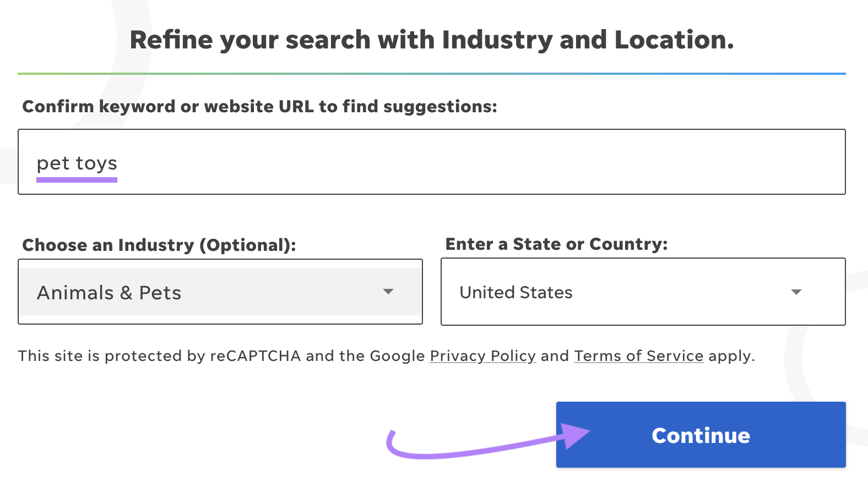Click the Enter a State or Country label

tap(556, 244)
